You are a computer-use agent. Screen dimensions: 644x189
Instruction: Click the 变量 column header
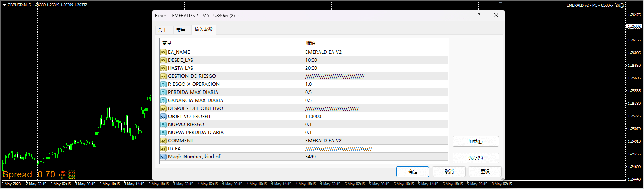tap(232, 43)
